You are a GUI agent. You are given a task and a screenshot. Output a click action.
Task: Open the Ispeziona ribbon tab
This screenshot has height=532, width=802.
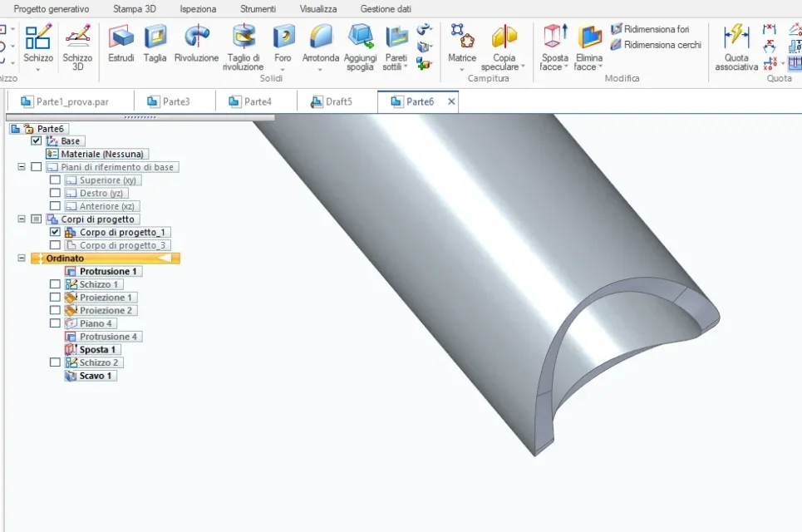(x=198, y=8)
